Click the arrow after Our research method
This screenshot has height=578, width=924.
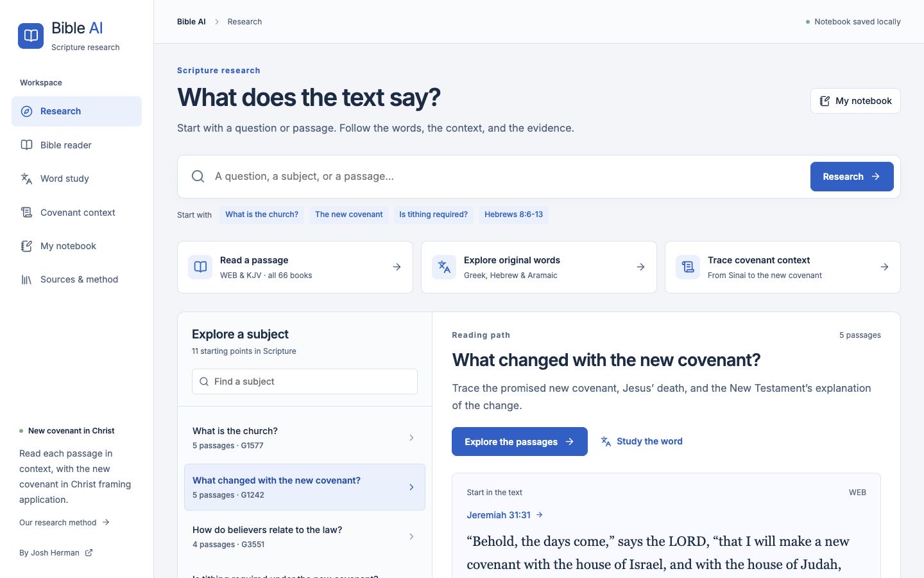[106, 522]
